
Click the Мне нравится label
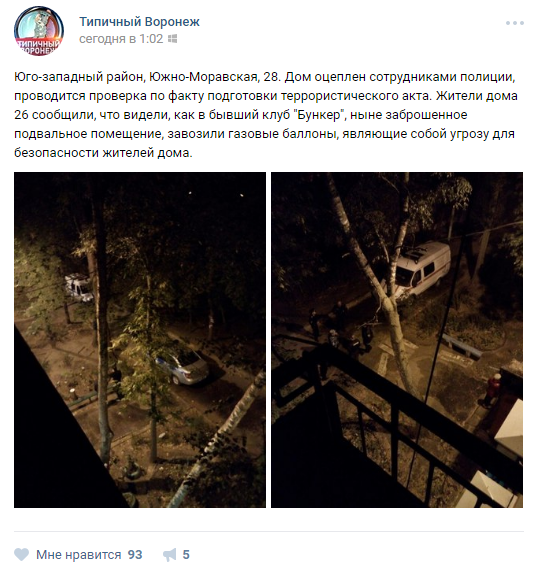[x=79, y=555]
